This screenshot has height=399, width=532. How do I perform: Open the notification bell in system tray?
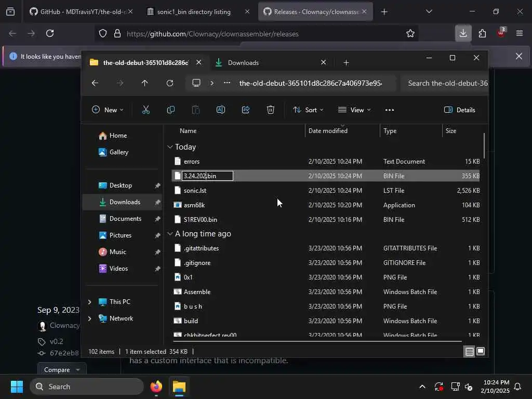517,387
